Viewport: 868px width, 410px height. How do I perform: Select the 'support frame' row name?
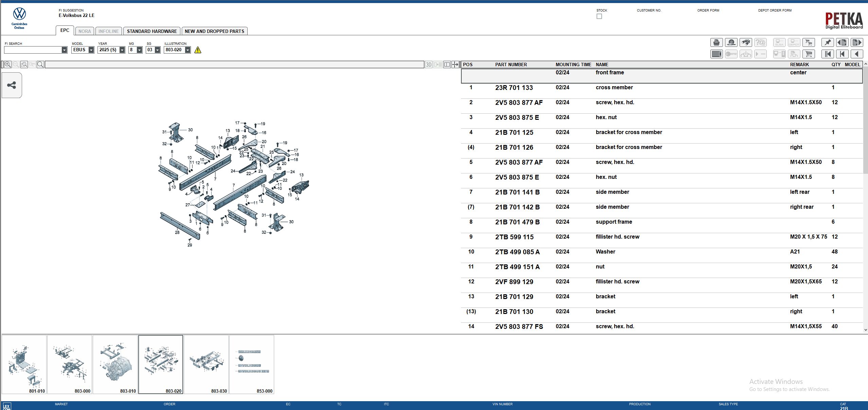click(614, 222)
